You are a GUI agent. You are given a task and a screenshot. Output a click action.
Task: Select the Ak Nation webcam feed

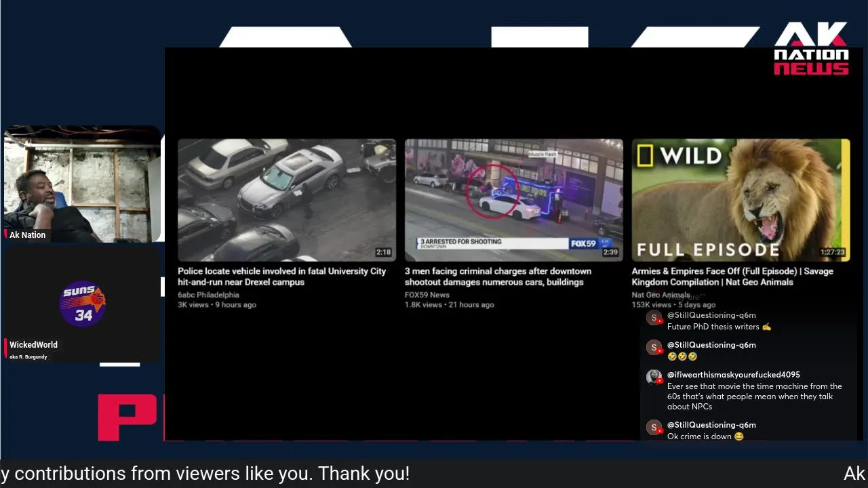[x=82, y=184]
